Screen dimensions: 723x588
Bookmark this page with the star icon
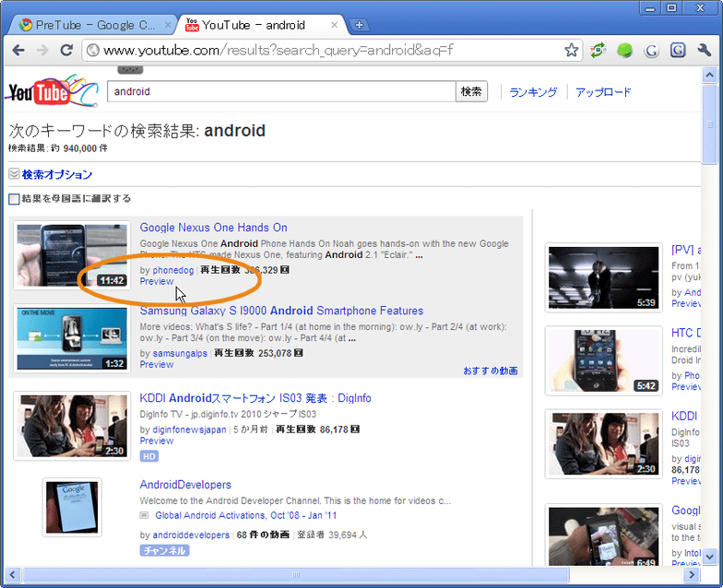click(x=572, y=50)
